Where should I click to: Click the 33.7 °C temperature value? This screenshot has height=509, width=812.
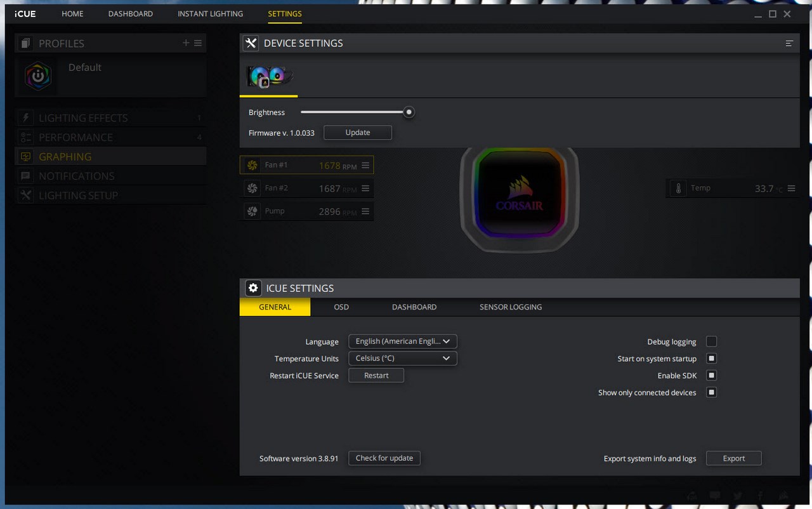point(769,188)
